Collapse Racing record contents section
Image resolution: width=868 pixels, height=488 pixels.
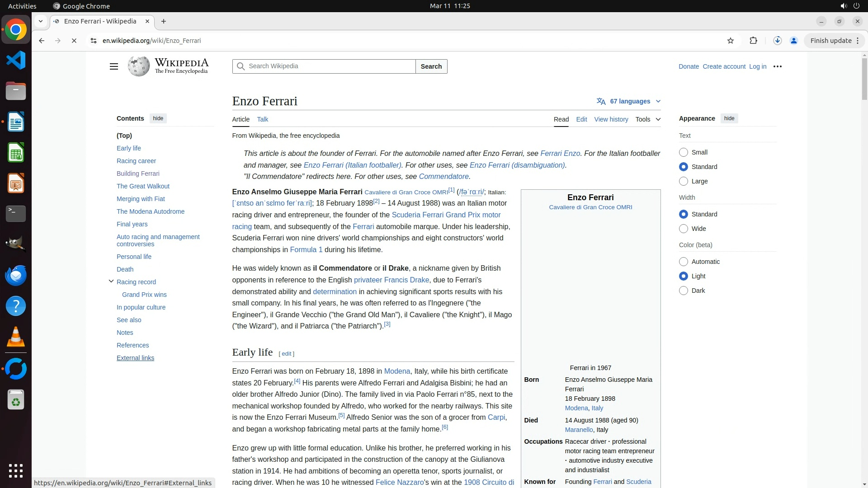(x=111, y=282)
